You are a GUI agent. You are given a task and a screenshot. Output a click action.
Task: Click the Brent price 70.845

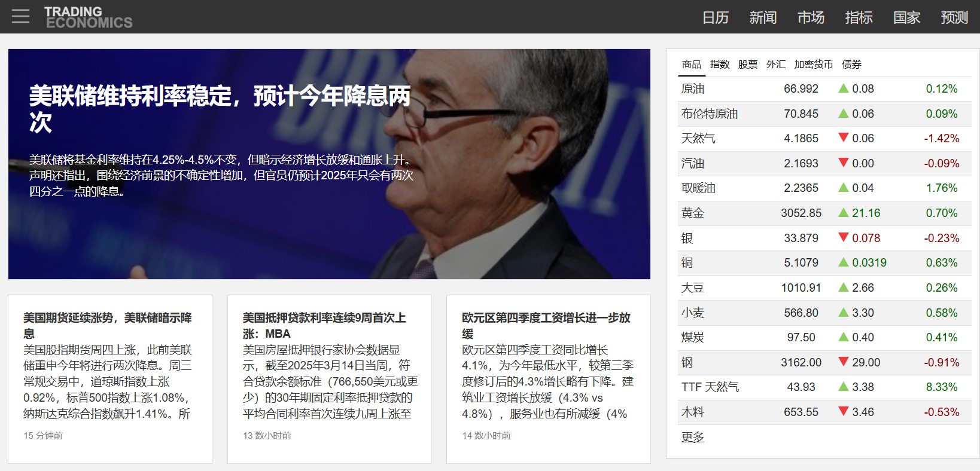pyautogui.click(x=801, y=114)
